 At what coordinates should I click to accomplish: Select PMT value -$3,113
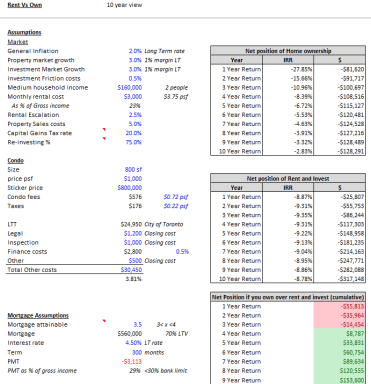coord(132,361)
